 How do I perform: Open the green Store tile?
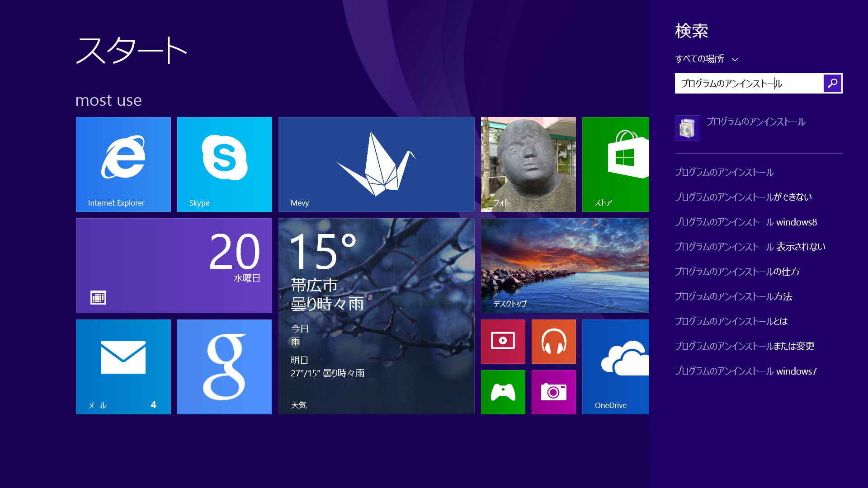point(615,164)
